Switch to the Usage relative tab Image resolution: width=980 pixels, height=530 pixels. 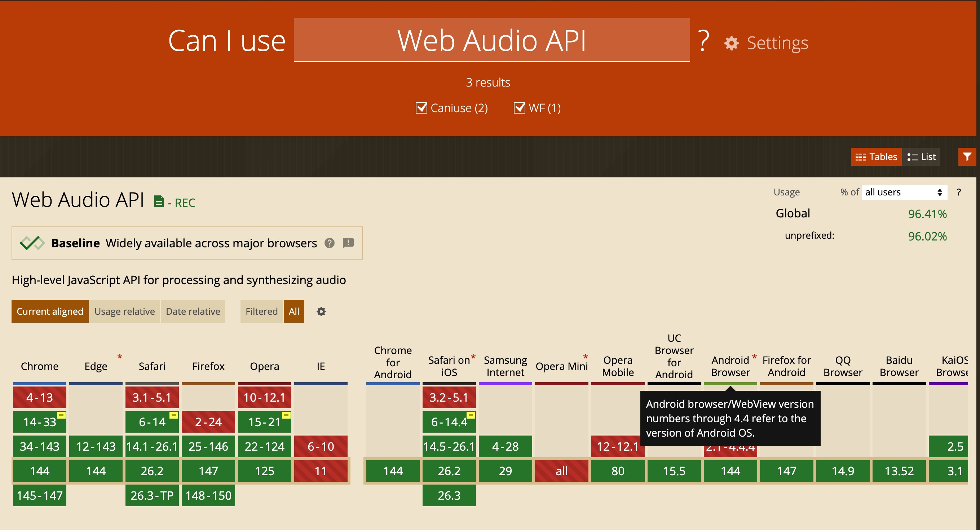point(124,312)
